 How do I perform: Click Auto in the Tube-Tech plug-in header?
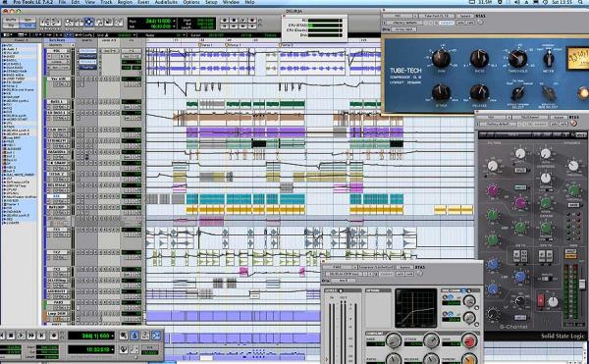(x=460, y=23)
